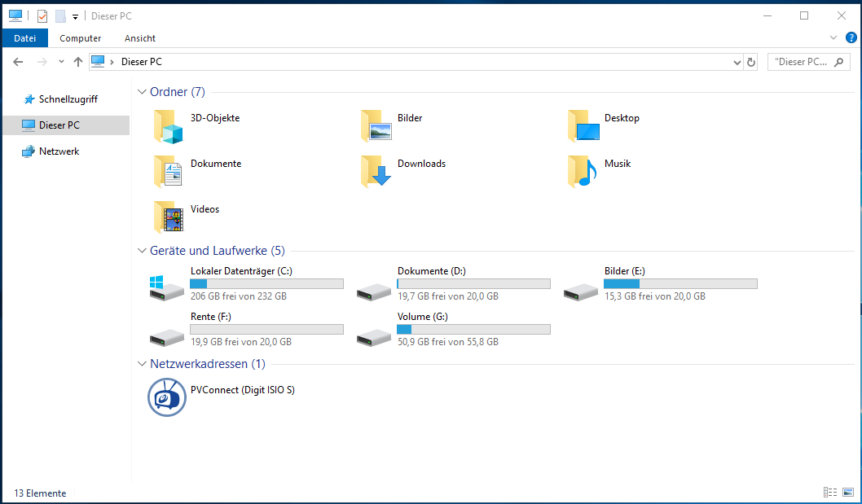Click the search magnifier icon
862x504 pixels.
click(838, 62)
